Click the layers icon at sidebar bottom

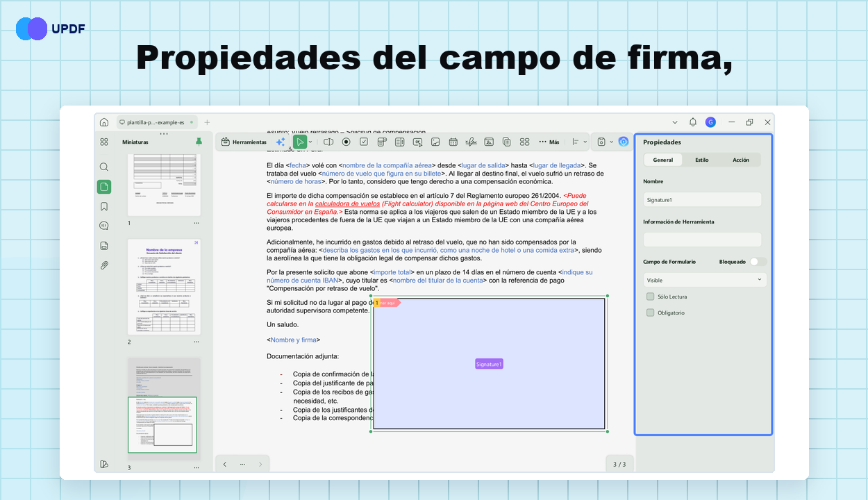(x=104, y=464)
